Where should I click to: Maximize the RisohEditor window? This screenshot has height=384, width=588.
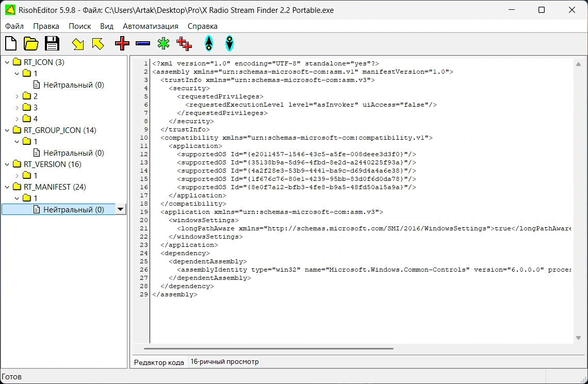pyautogui.click(x=542, y=10)
